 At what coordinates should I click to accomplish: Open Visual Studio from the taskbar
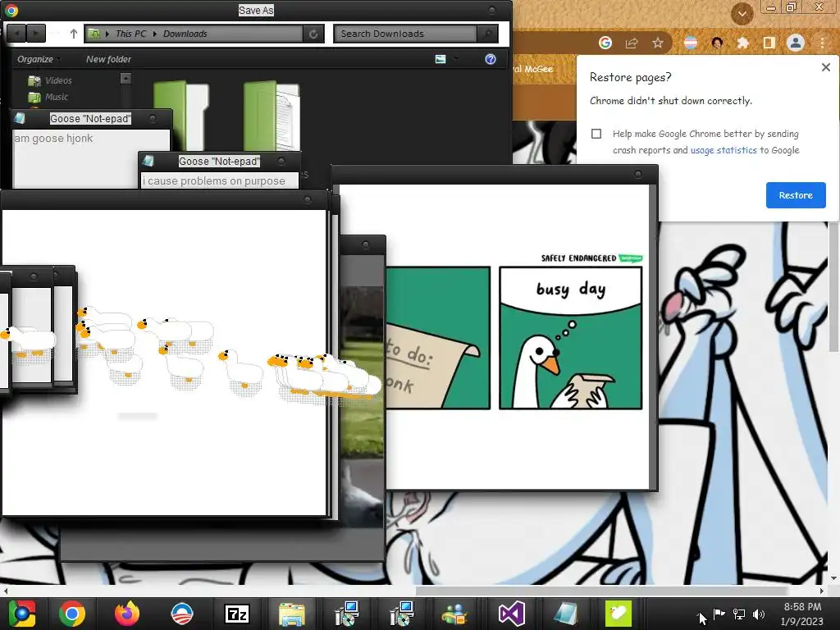512,614
